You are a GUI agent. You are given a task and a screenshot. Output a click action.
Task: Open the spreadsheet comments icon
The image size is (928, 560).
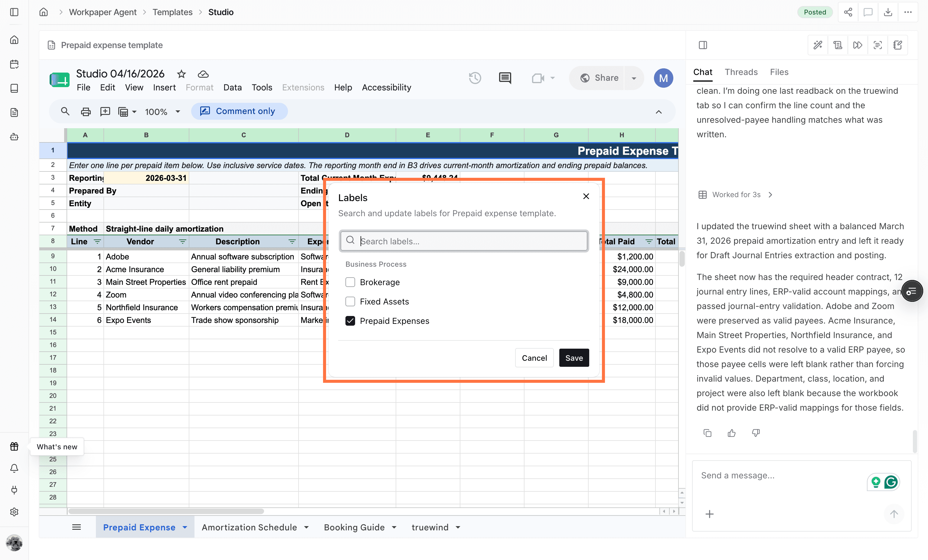(505, 78)
